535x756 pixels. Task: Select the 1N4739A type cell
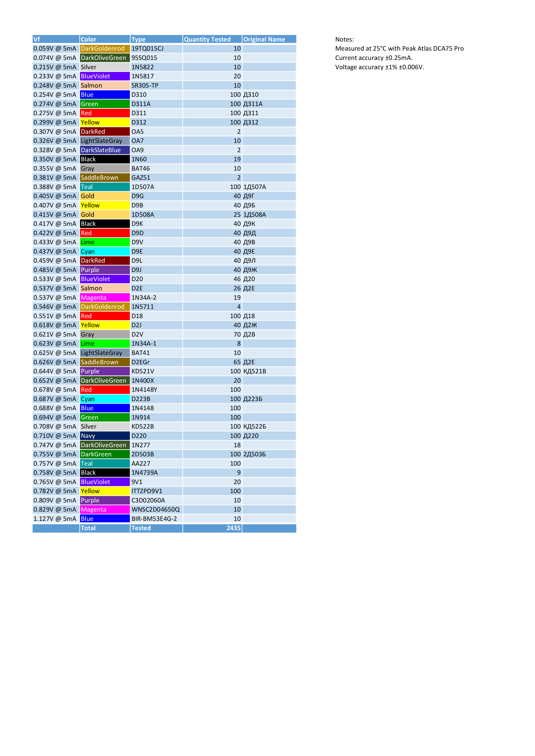[157, 472]
